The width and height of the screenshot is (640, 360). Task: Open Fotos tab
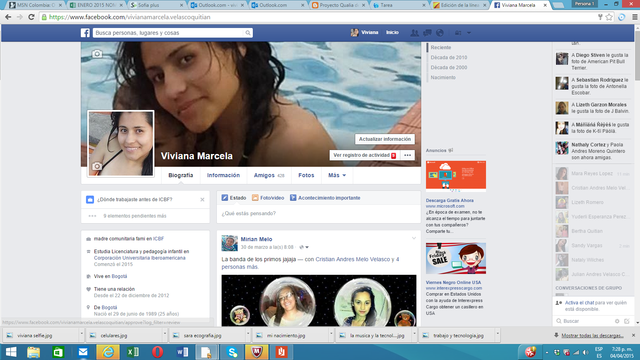tap(306, 175)
